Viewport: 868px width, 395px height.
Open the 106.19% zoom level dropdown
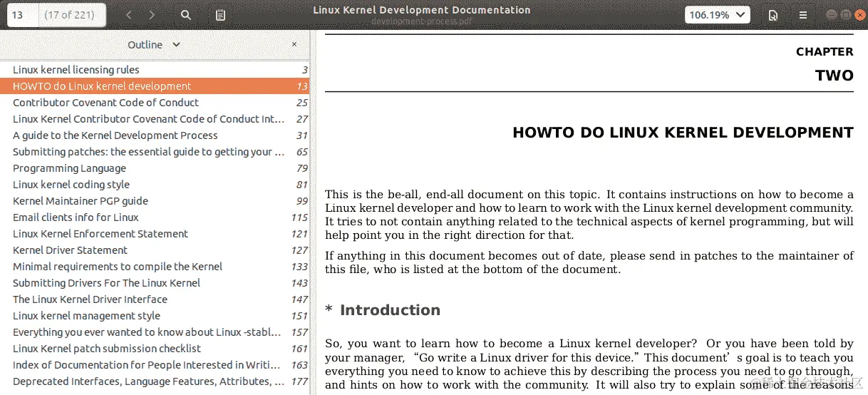pyautogui.click(x=718, y=15)
